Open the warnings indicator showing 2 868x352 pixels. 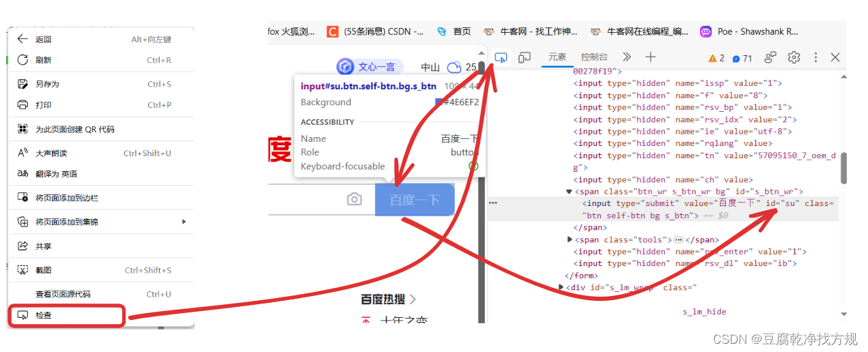click(716, 58)
